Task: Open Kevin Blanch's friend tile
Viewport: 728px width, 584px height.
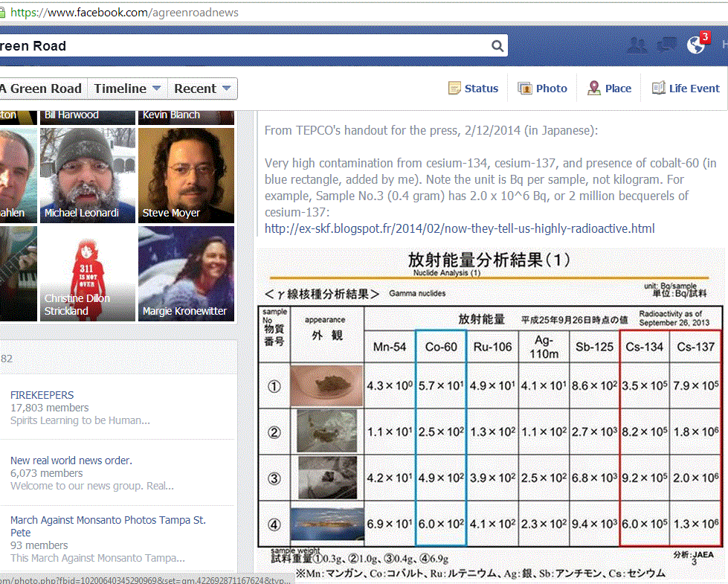Action: [186, 118]
